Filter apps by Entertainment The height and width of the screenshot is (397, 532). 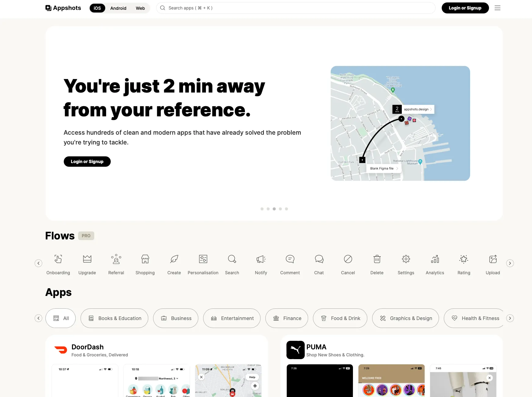point(232,318)
